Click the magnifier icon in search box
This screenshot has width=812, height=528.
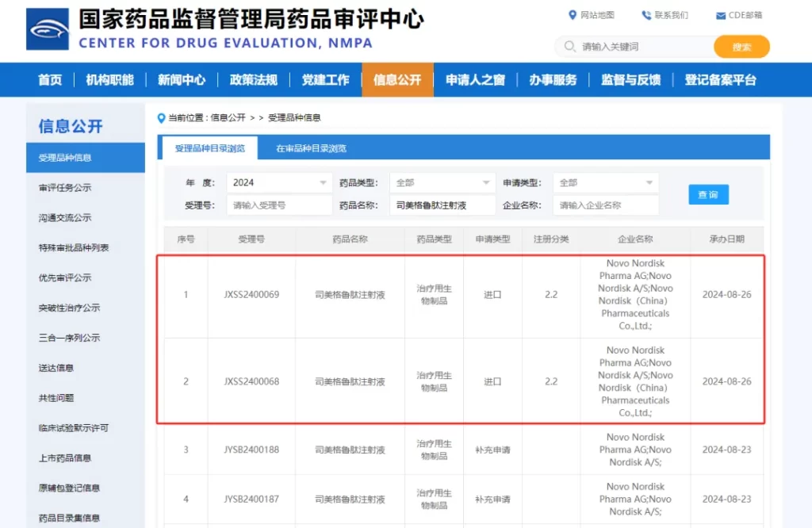[569, 47]
